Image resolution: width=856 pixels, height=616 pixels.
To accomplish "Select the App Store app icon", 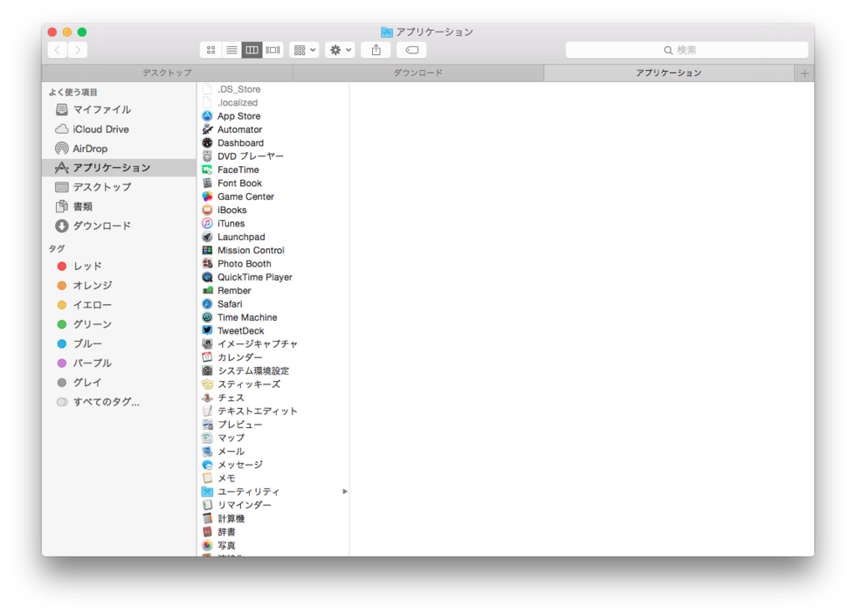I will [x=207, y=115].
